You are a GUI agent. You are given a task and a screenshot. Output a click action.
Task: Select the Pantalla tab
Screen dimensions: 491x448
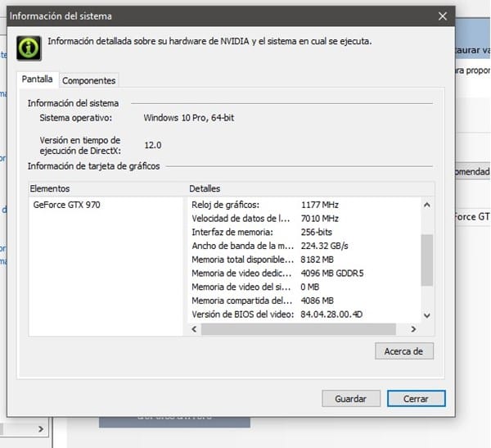(x=38, y=79)
